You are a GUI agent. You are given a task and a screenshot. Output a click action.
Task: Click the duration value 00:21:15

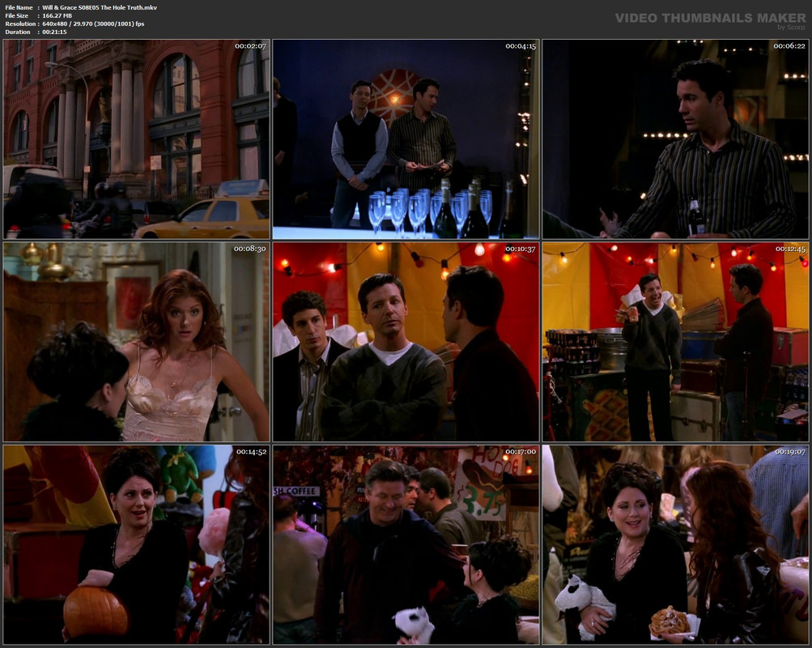pos(54,32)
